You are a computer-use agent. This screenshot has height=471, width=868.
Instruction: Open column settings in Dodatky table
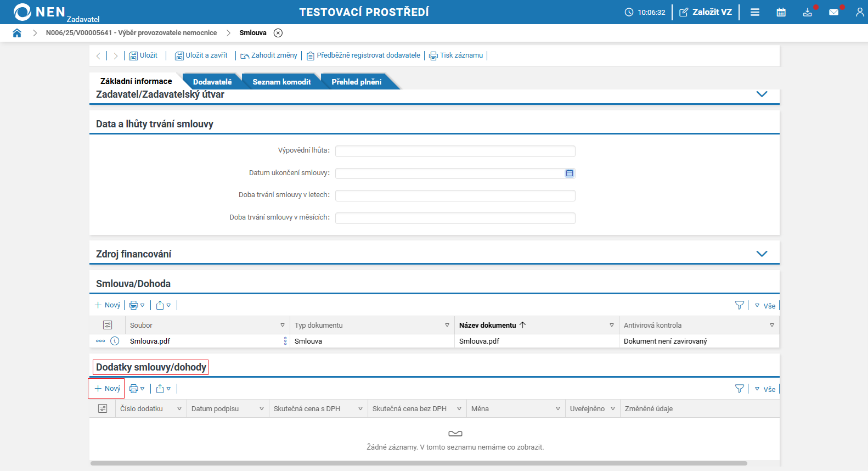[103, 409]
